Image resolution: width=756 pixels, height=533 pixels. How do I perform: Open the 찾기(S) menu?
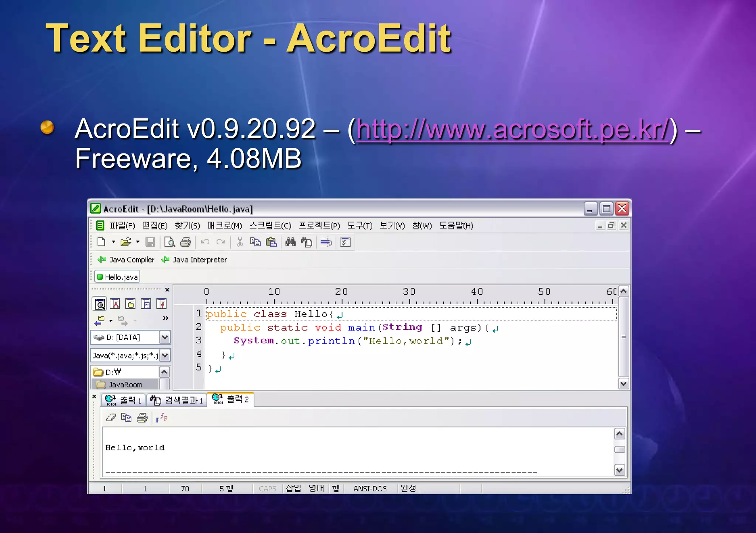(x=187, y=225)
